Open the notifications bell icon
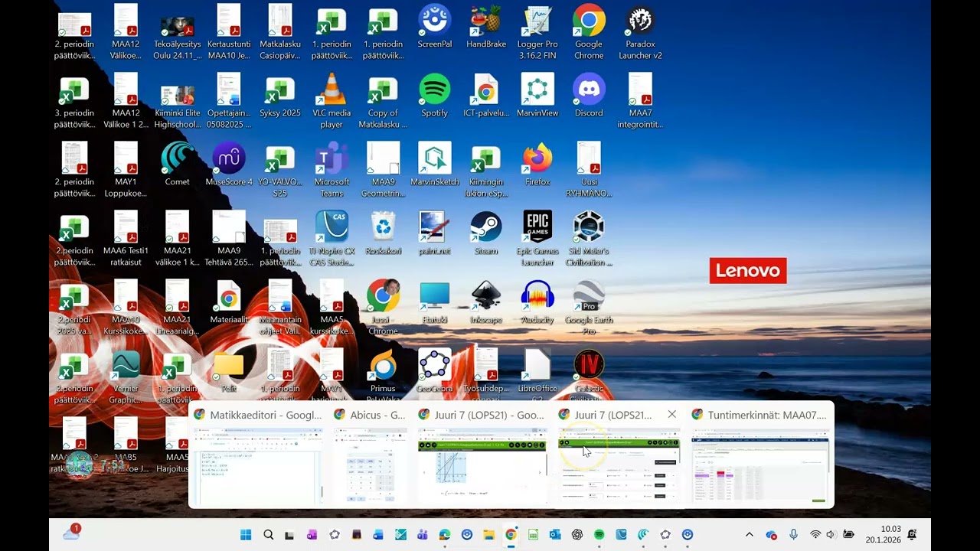 (x=913, y=534)
